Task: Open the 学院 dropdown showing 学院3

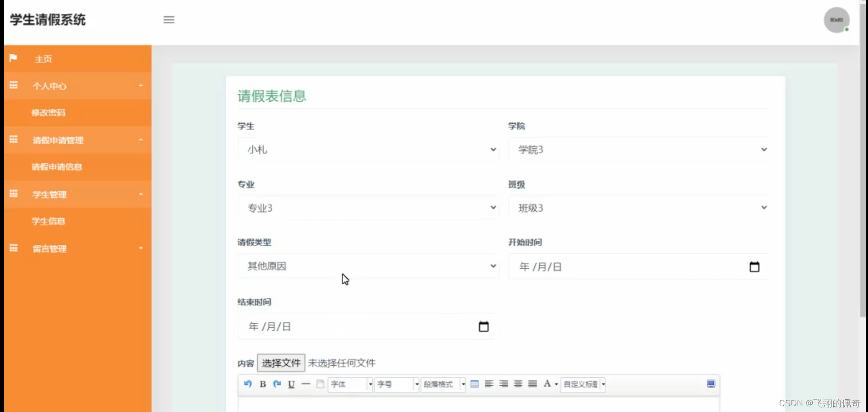Action: tap(639, 150)
